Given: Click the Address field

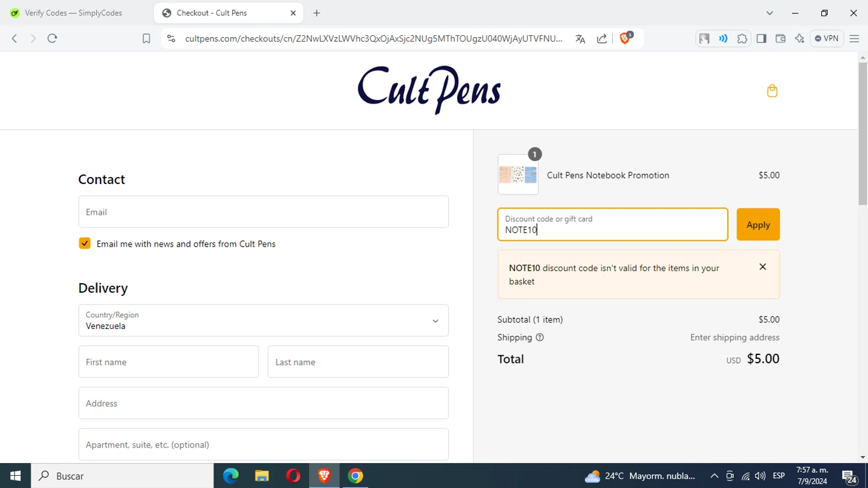Looking at the screenshot, I should point(263,403).
